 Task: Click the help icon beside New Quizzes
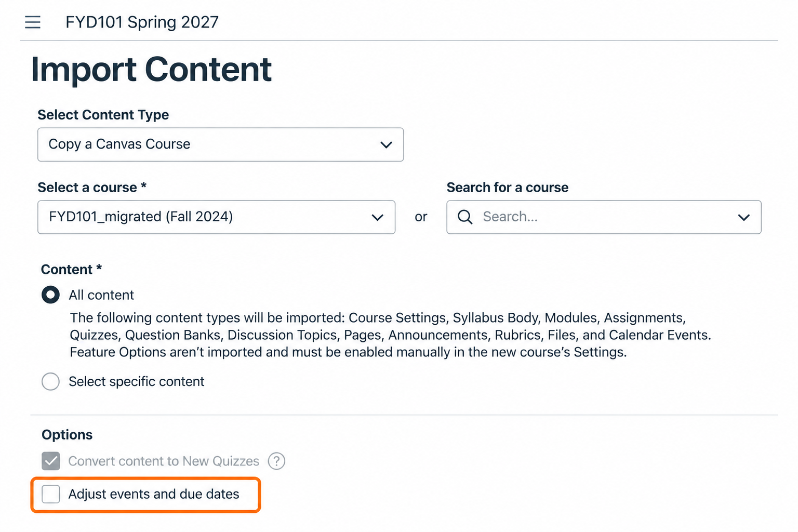pyautogui.click(x=276, y=461)
